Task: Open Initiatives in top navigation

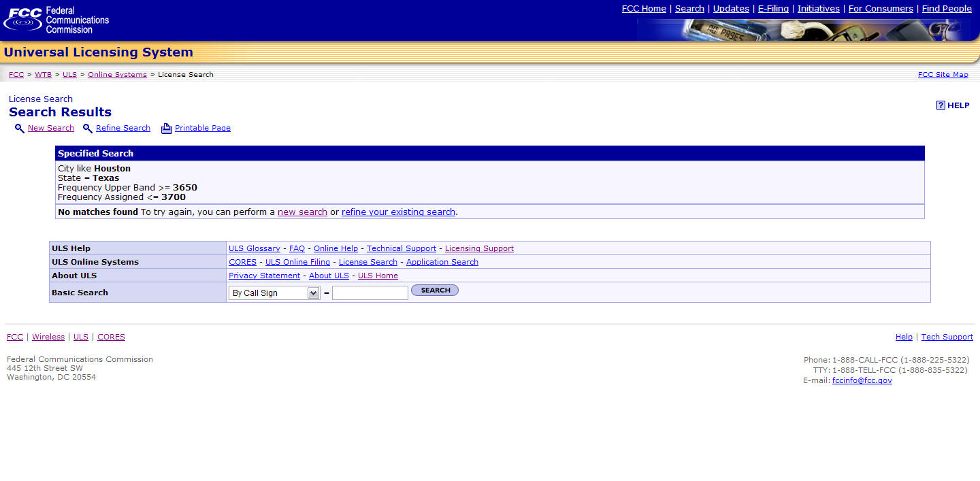Action: (819, 9)
